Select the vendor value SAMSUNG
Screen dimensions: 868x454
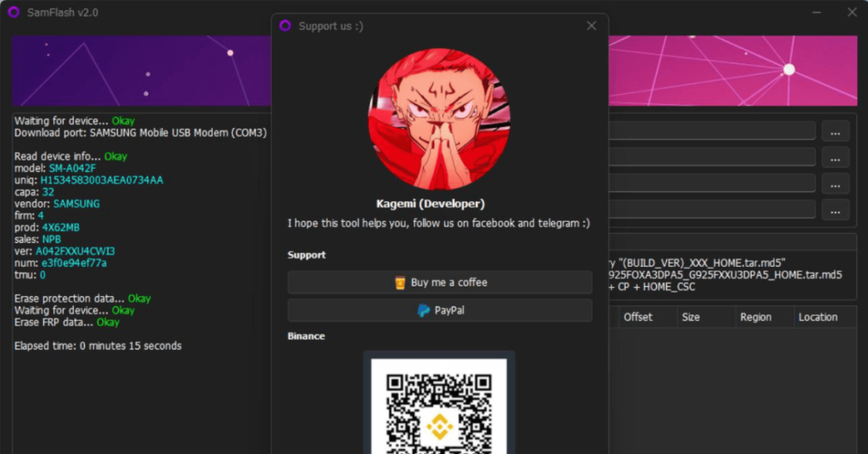pyautogui.click(x=76, y=204)
